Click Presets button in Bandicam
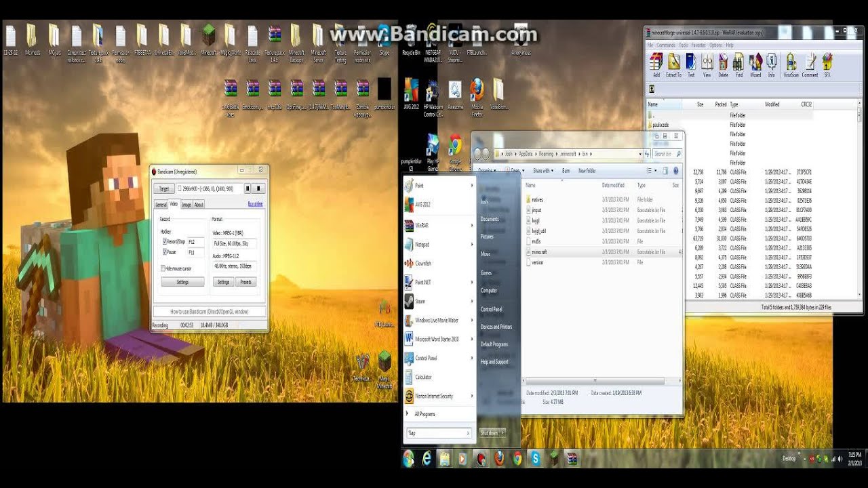This screenshot has width=868, height=488. tap(245, 282)
